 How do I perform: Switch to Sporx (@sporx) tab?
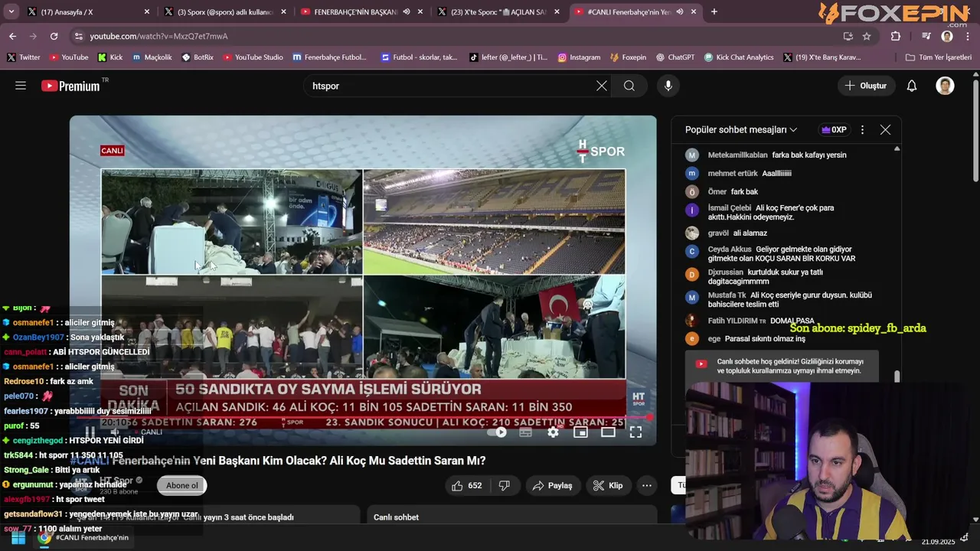click(x=222, y=11)
